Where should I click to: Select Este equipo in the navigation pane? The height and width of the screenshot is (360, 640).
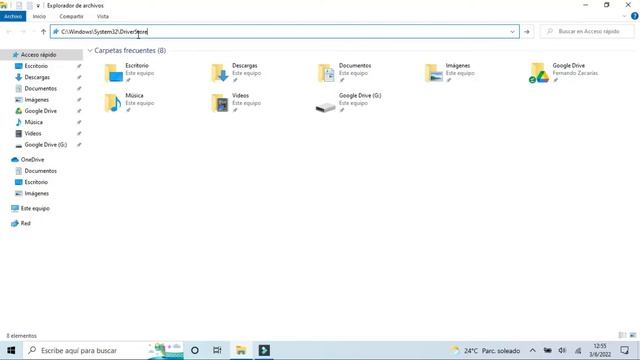pos(35,209)
